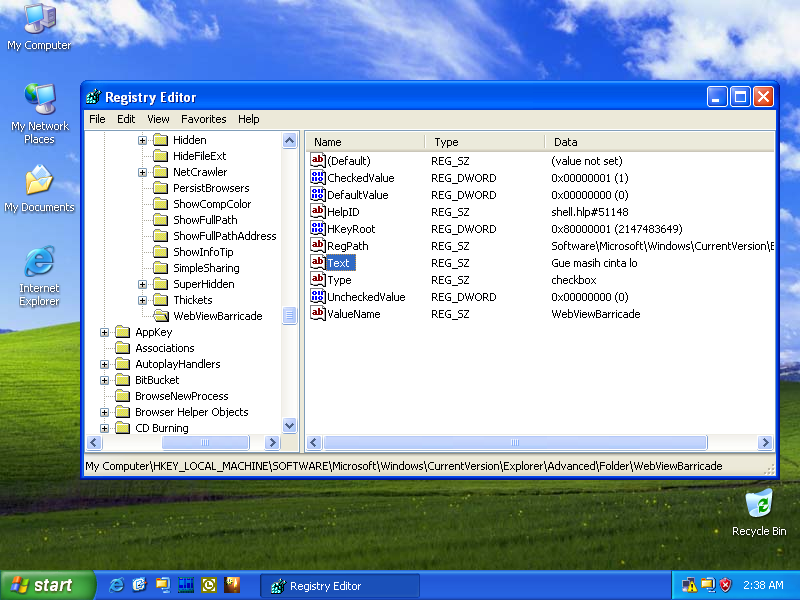Click the WebViewBarricade data value
800x600 pixels.
click(595, 314)
